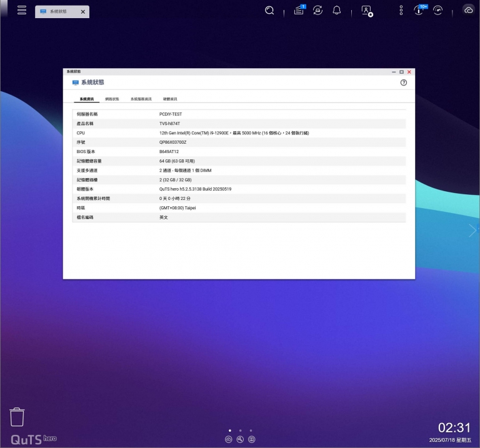
Task: Click the 伺服器名稱 row label
Action: (87, 114)
